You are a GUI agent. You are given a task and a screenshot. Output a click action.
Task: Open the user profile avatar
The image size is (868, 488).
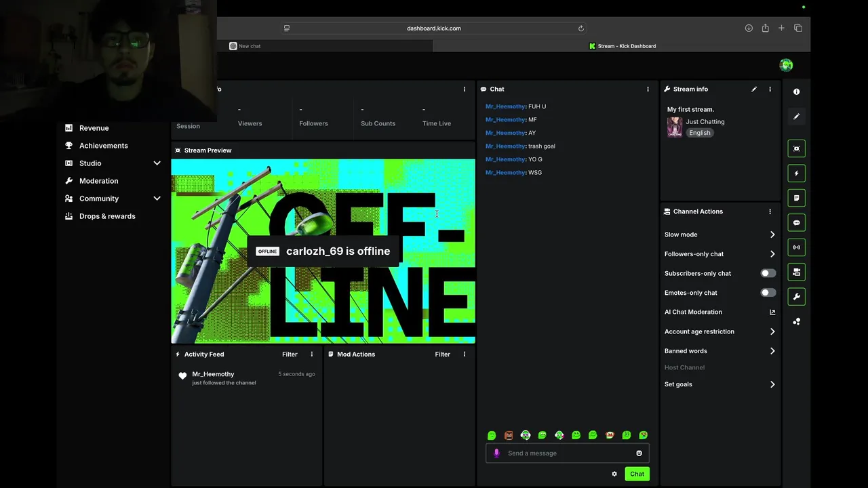786,65
